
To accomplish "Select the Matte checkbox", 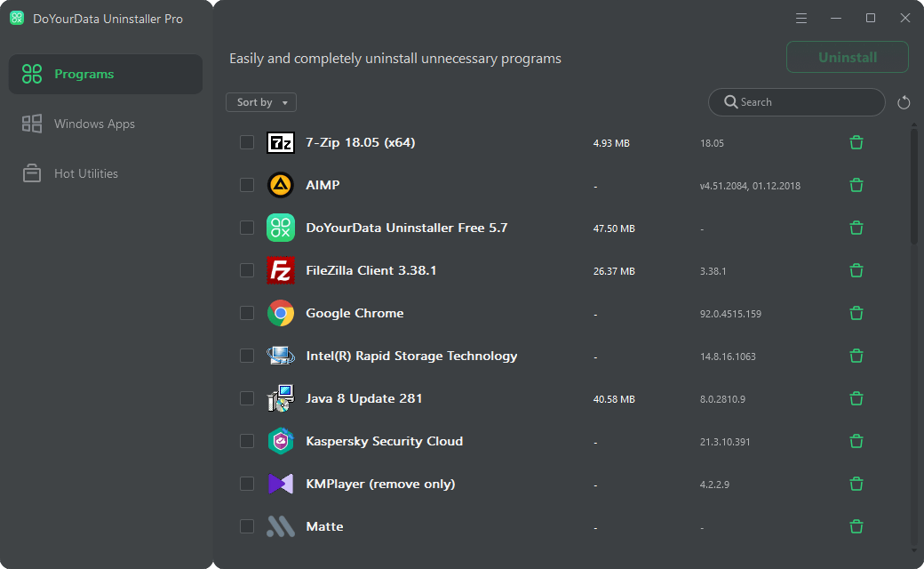I will (247, 526).
